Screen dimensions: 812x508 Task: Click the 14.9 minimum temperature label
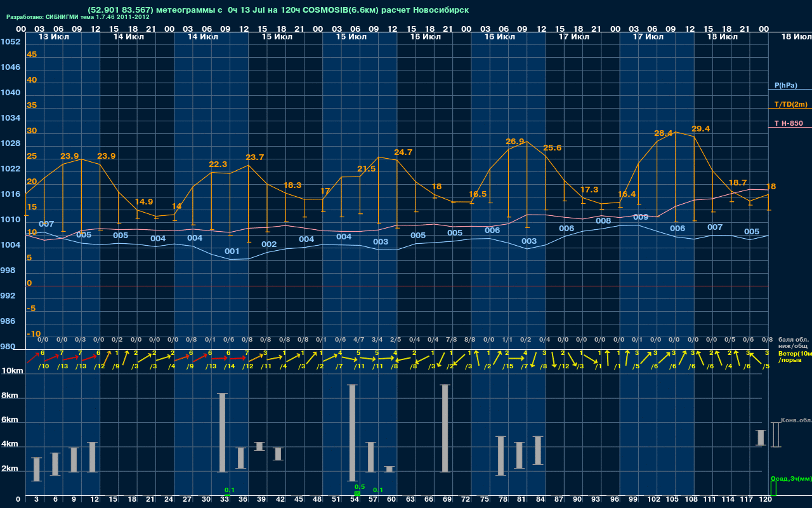143,202
